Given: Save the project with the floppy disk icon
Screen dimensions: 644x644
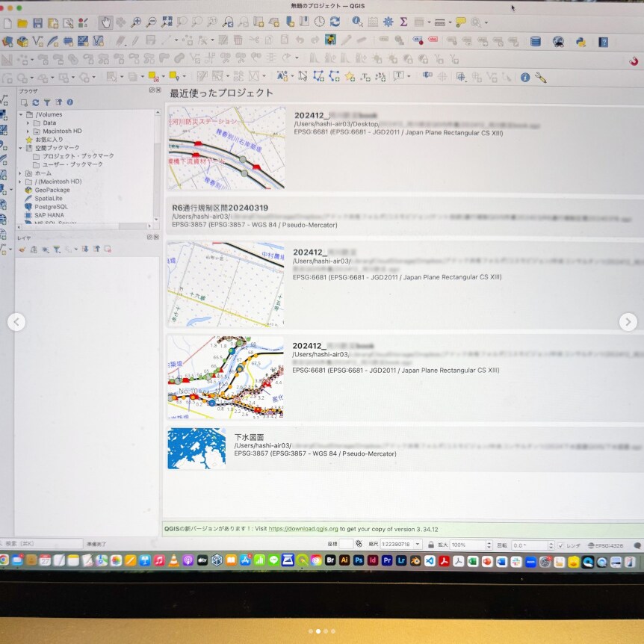Looking at the screenshot, I should 38,23.
